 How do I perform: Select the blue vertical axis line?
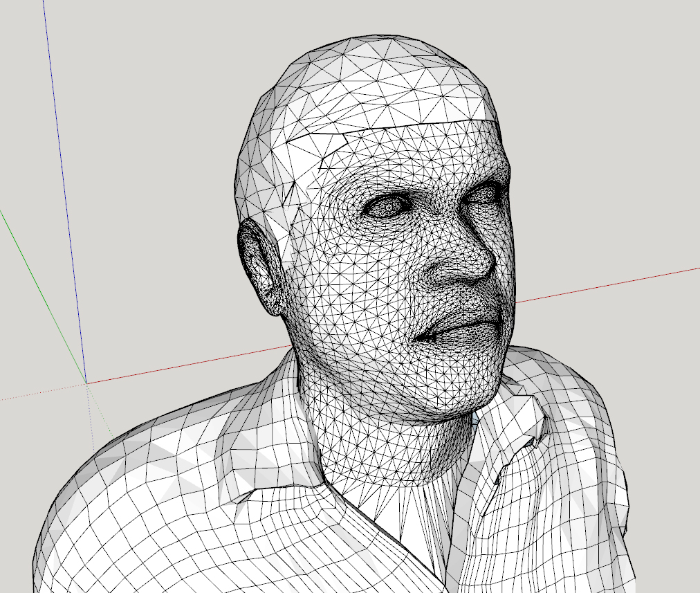(64, 191)
